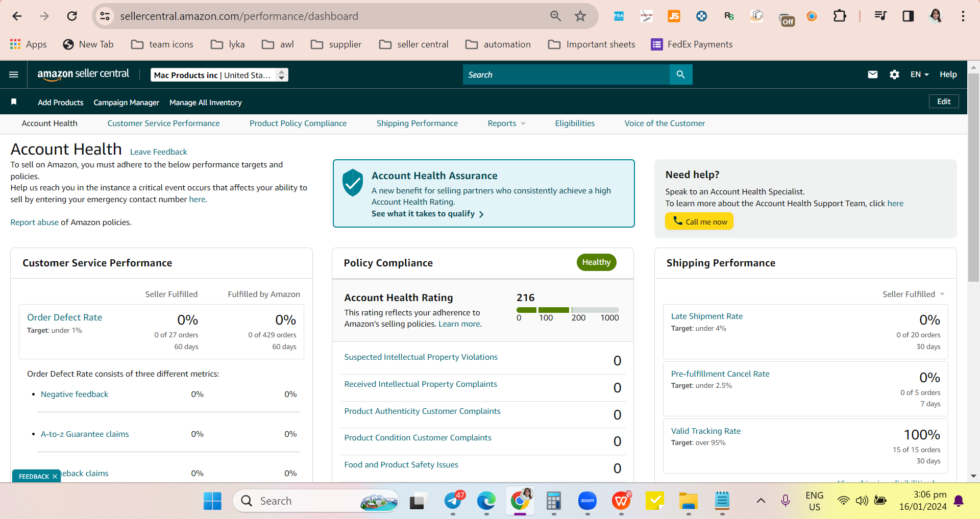The image size is (980, 519).
Task: Open the Windows Start menu
Action: (x=212, y=501)
